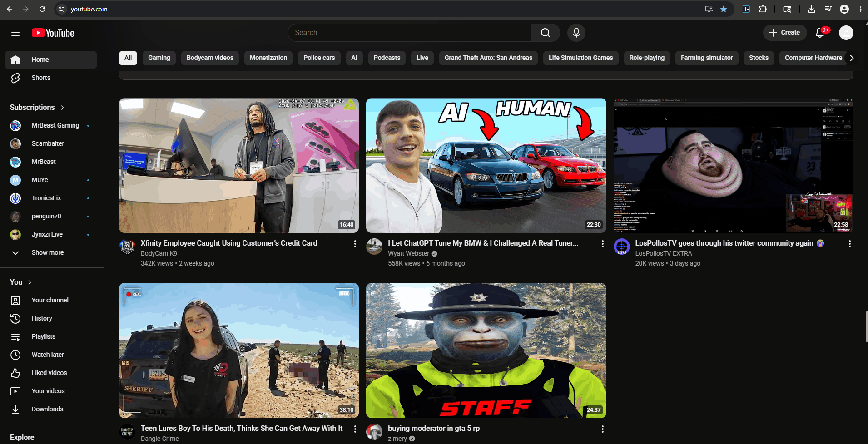Click the page vertical scrollbar

867,327
